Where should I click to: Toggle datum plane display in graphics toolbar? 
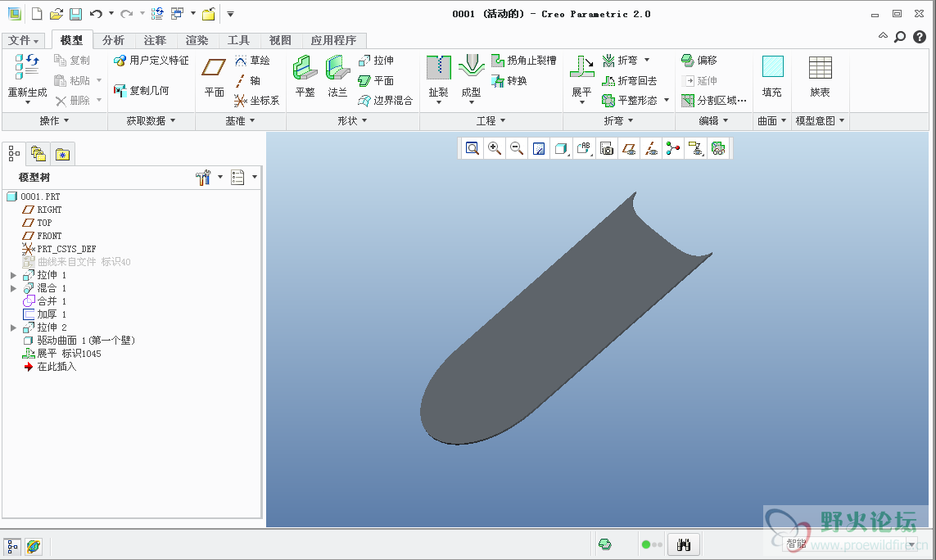tap(629, 149)
